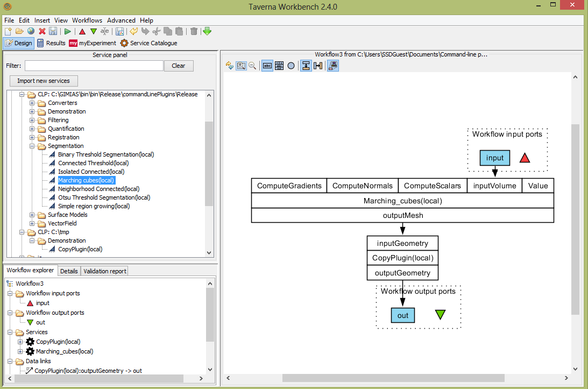The image size is (588, 389).
Task: Expand the Surface Models folder
Action: pyautogui.click(x=32, y=215)
